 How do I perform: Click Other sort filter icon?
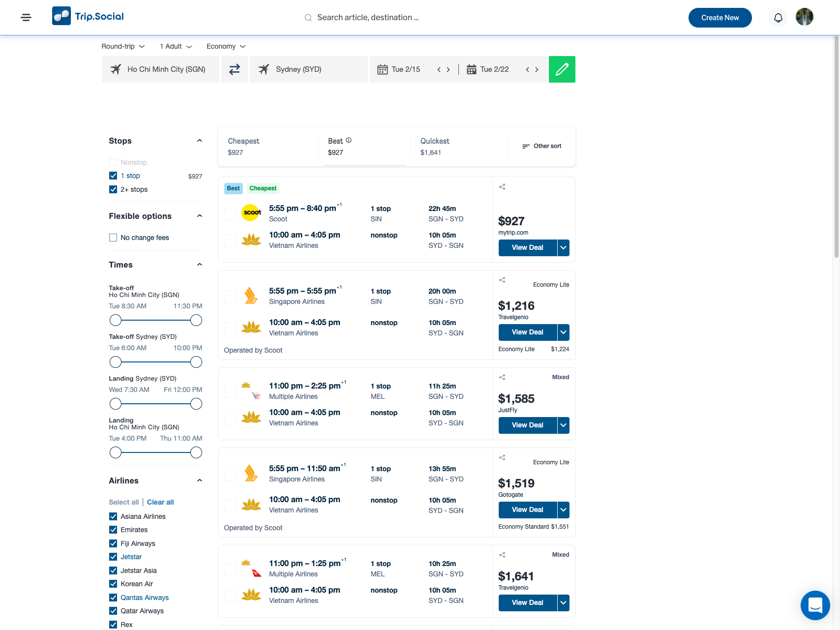coord(526,146)
